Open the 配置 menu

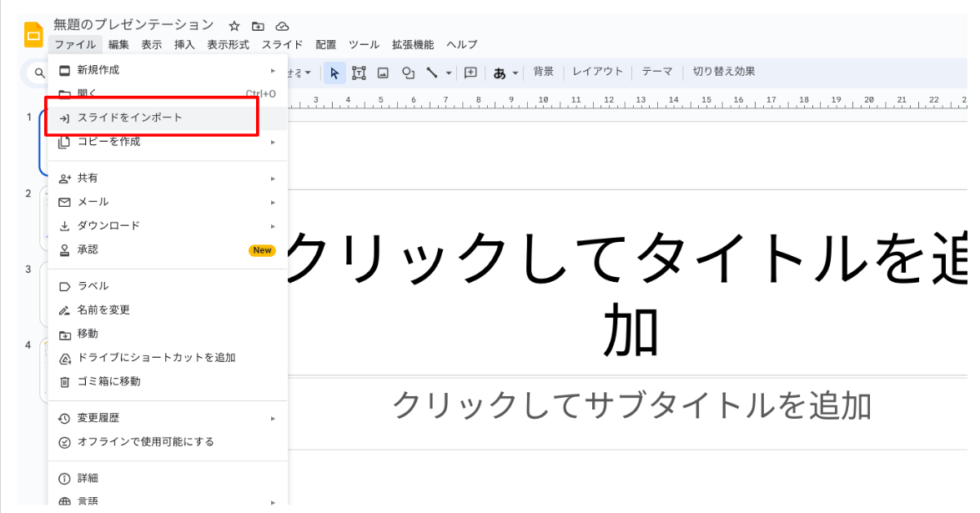[x=325, y=44]
